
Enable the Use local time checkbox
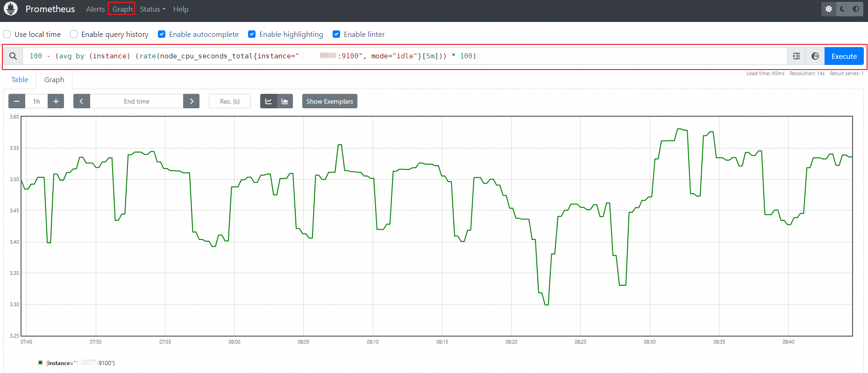point(7,34)
